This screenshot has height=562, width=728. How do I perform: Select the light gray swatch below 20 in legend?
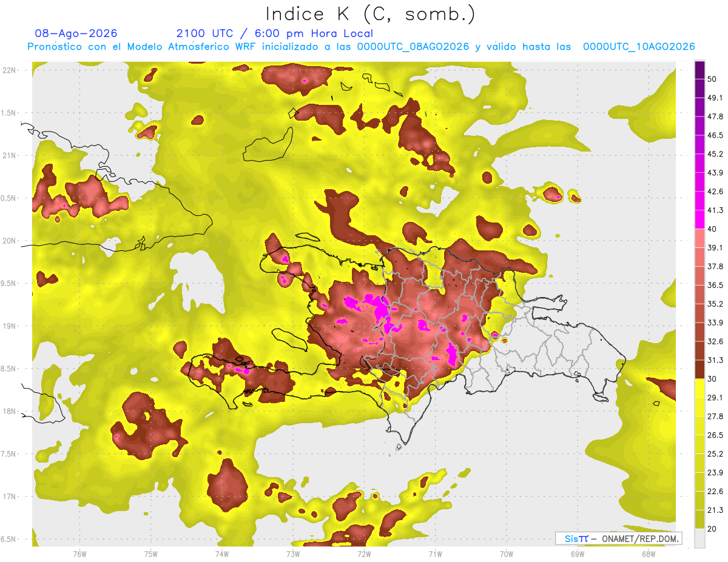(699, 538)
